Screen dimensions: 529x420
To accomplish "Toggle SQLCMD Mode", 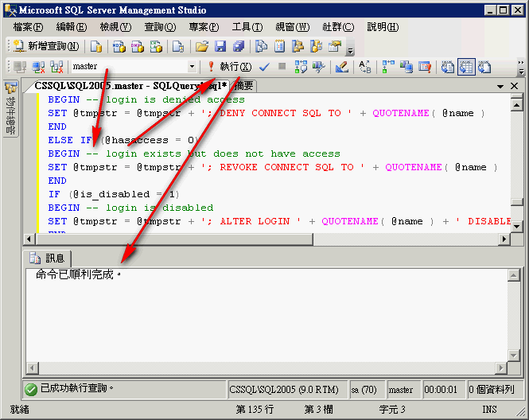I will 425,67.
